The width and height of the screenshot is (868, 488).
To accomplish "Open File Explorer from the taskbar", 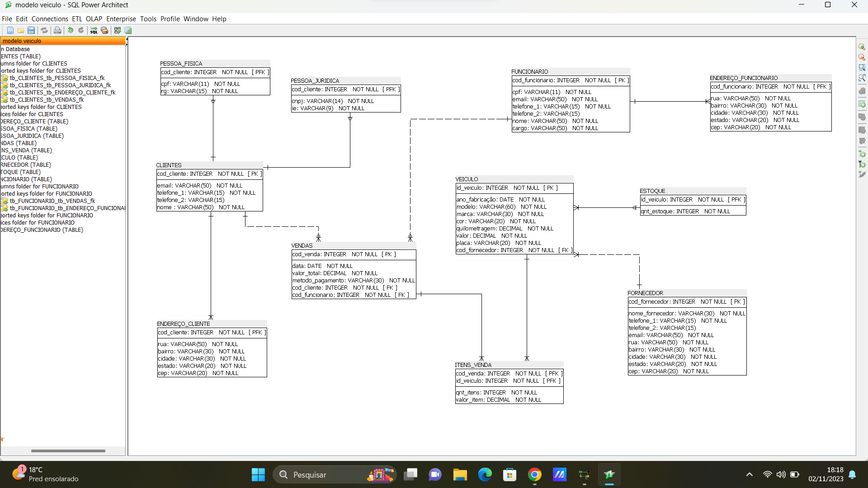I will click(x=460, y=475).
